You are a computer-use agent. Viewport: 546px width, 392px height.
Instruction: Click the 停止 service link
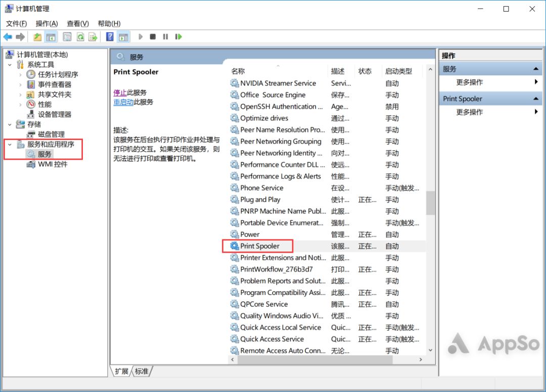pos(120,92)
